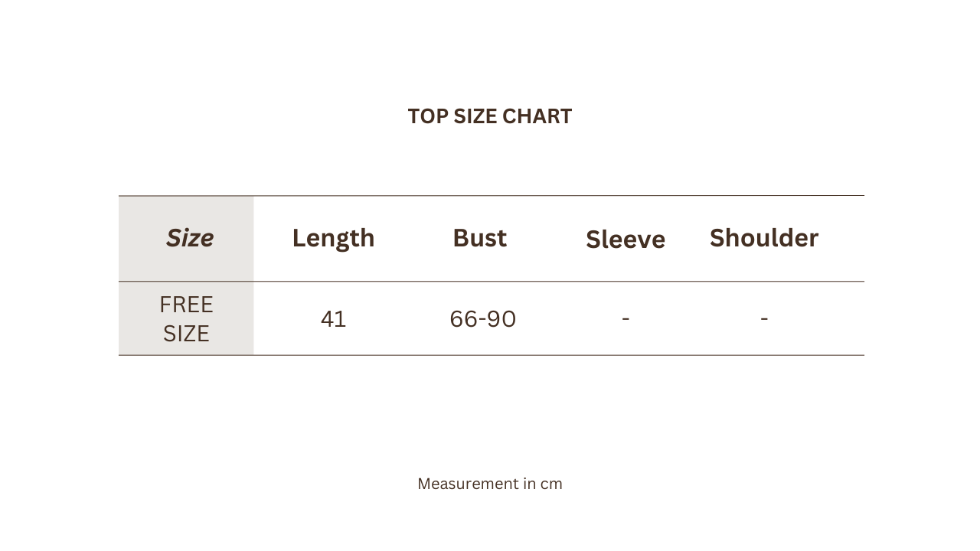980x551 pixels.
Task: Select the Sleeve column header
Action: 626,240
